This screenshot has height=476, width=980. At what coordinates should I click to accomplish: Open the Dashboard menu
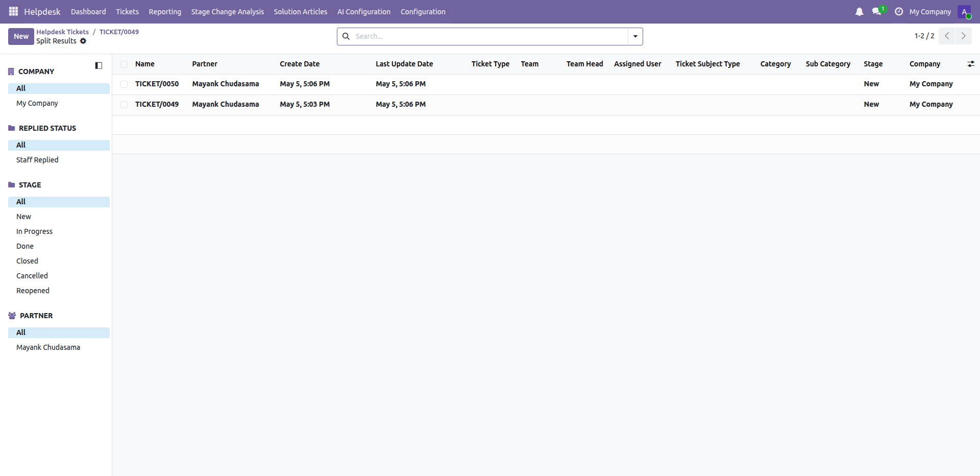(88, 12)
